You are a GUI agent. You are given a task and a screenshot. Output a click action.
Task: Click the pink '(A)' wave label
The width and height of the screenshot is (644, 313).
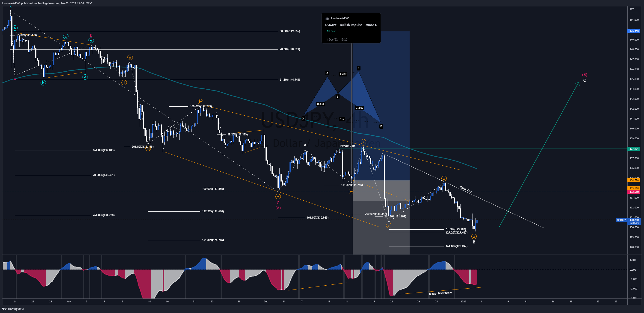pyautogui.click(x=278, y=208)
